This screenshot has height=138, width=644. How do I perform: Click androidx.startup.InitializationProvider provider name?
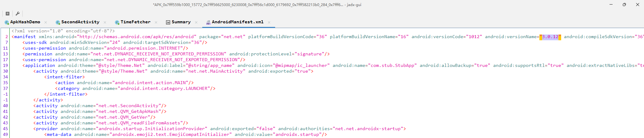click(151, 129)
